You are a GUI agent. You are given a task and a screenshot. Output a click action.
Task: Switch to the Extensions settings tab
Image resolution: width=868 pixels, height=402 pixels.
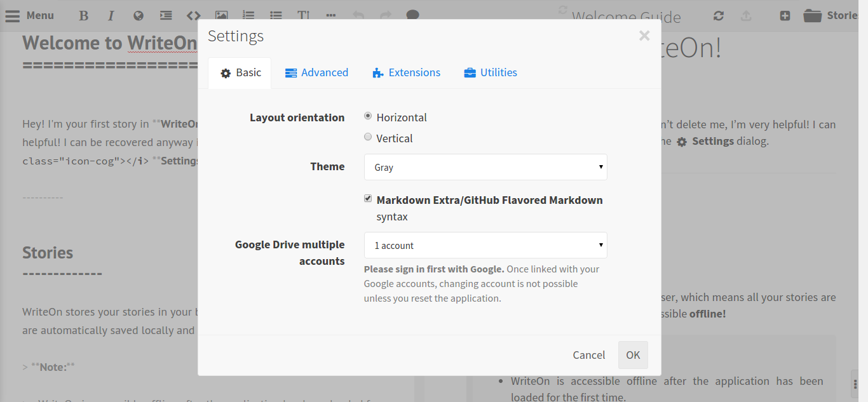[406, 73]
